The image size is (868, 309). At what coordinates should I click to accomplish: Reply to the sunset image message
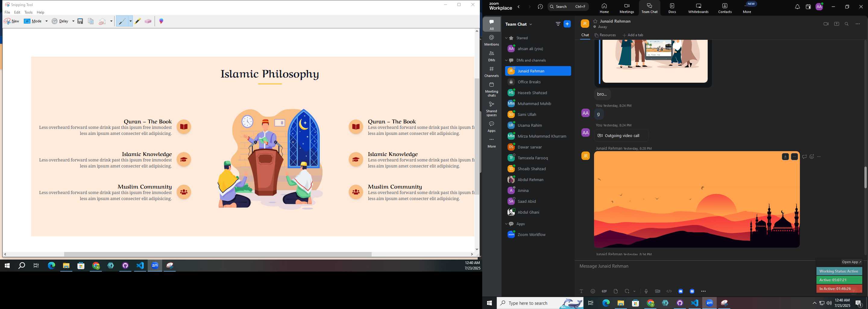804,157
